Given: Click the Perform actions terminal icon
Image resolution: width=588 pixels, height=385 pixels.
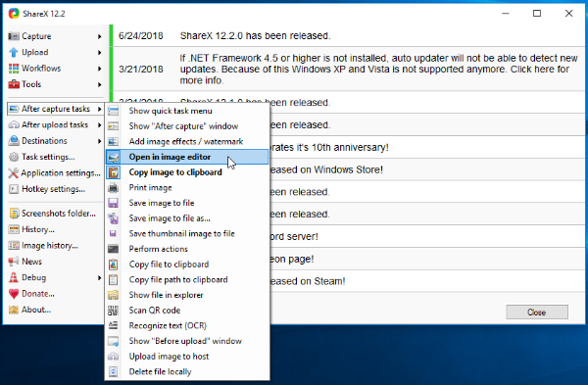Looking at the screenshot, I should (x=114, y=249).
